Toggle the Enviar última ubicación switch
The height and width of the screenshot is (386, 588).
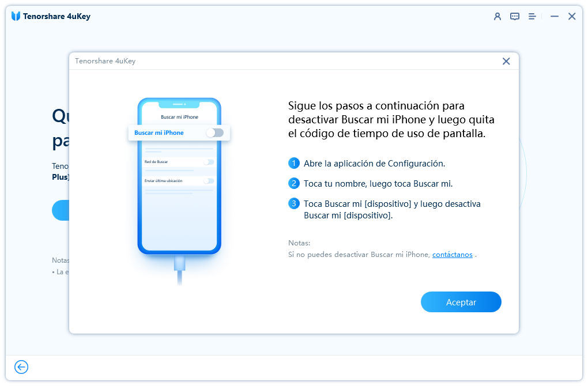pyautogui.click(x=208, y=181)
